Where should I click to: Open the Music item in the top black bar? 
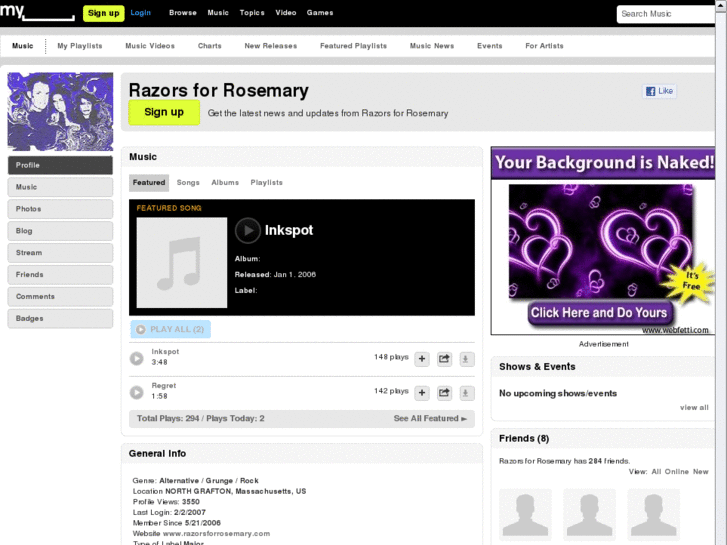point(218,13)
